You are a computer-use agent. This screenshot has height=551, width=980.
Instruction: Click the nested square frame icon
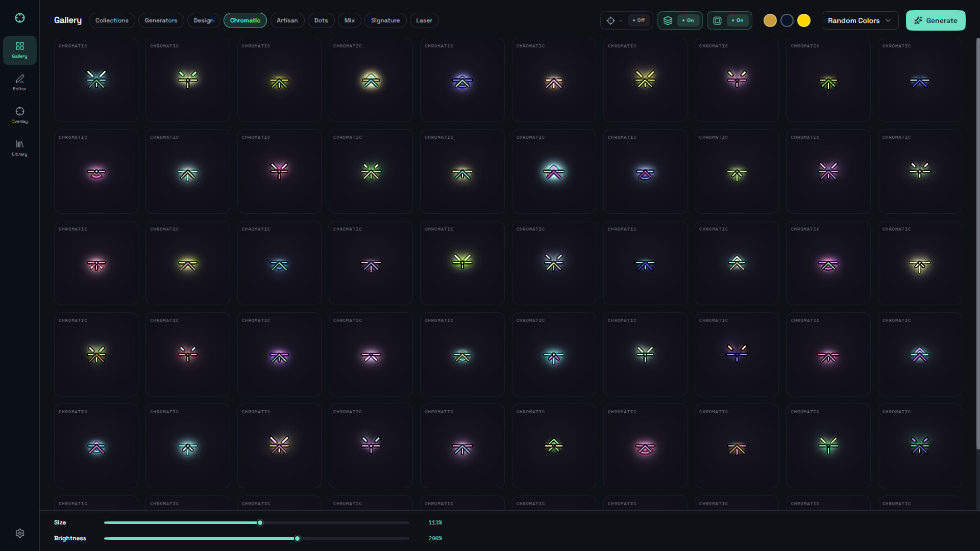717,20
